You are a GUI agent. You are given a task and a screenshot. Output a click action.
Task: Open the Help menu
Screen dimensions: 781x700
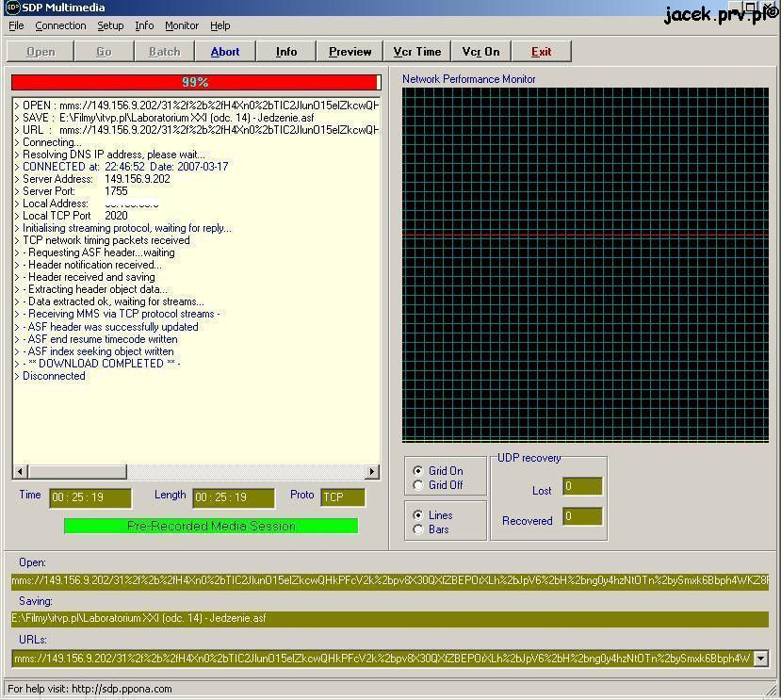(220, 25)
